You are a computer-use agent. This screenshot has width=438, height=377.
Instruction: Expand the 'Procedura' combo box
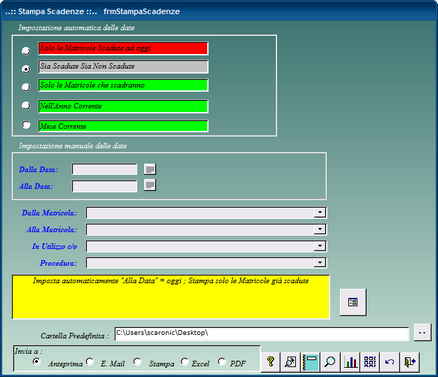click(x=320, y=263)
